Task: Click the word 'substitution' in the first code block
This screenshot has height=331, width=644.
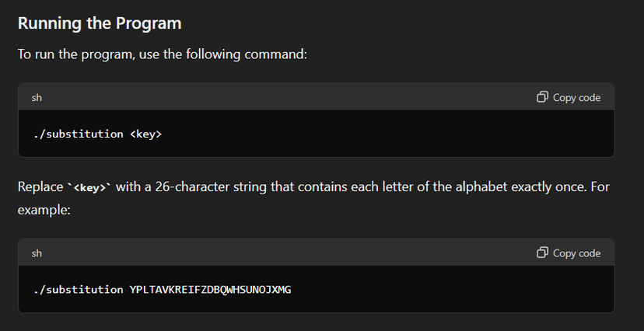Action: [85, 134]
